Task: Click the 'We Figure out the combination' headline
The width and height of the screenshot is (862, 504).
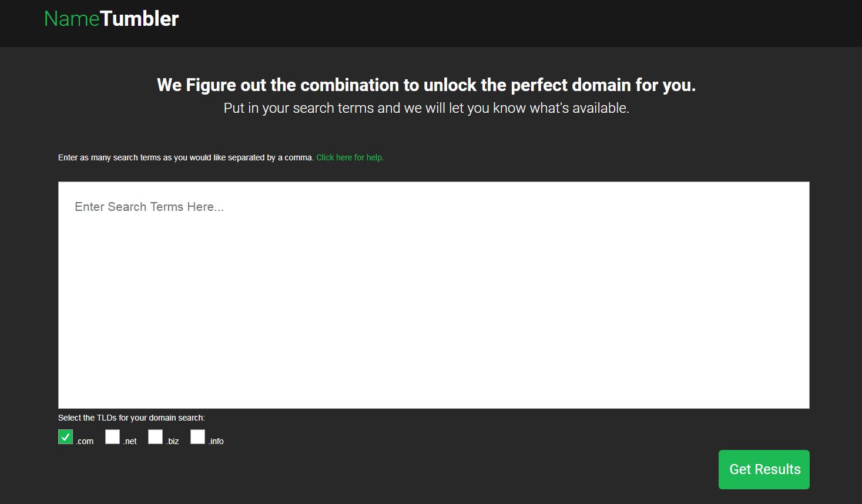Action: (427, 85)
